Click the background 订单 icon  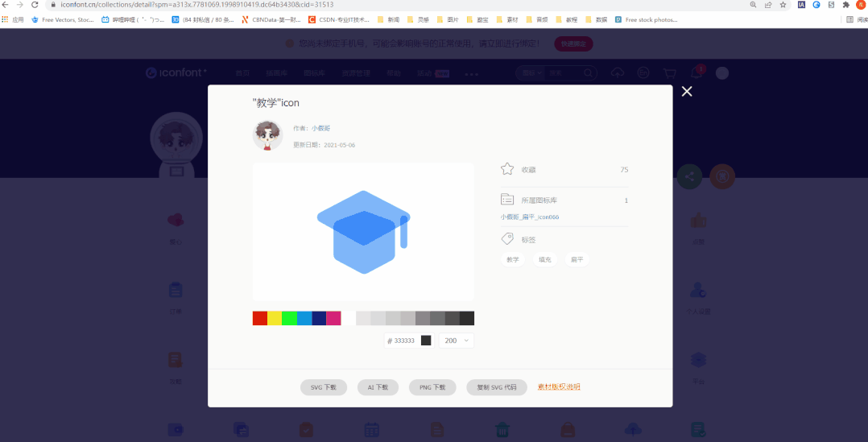pos(176,290)
